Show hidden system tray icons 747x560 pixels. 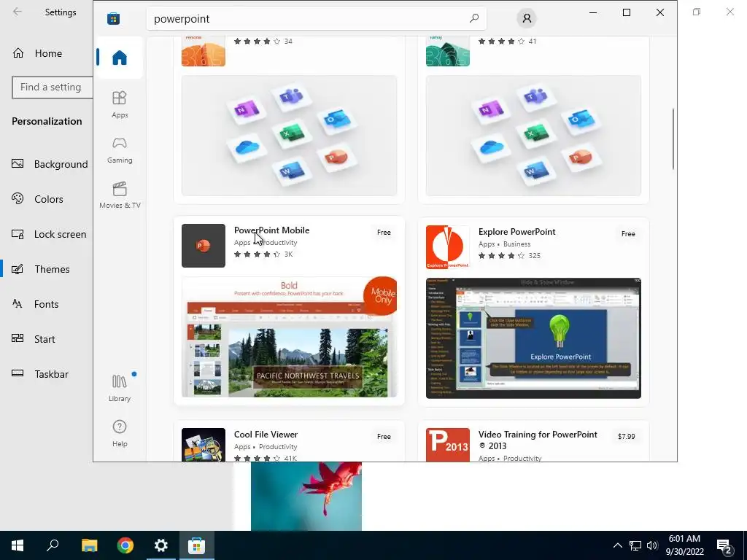617,545
